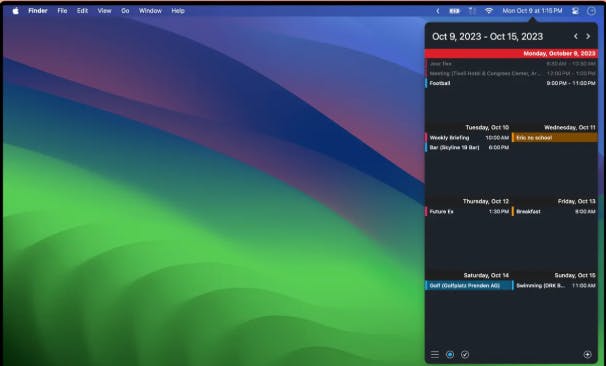The image size is (606, 366).
Task: Open the Swimming event on Sunday
Action: tap(555, 286)
